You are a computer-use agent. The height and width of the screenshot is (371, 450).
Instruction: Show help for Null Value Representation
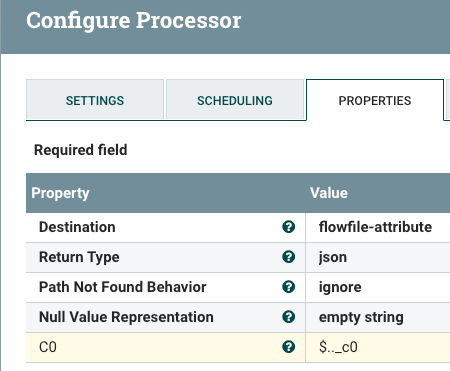pyautogui.click(x=288, y=317)
